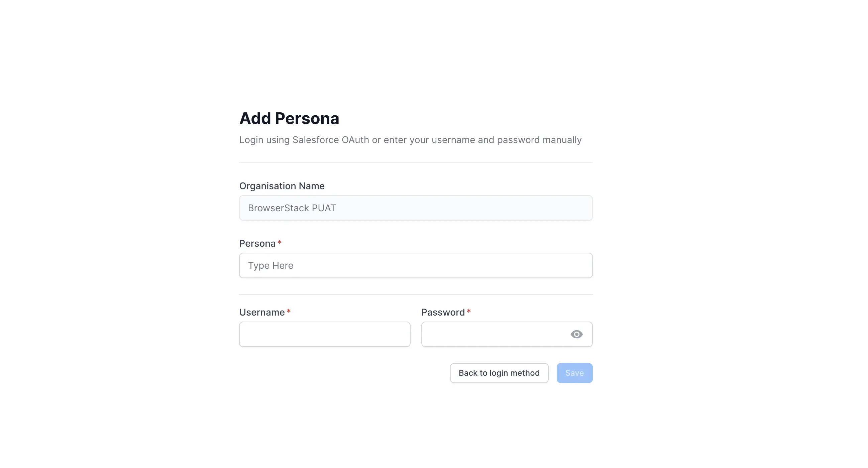Click the Add Persona page heading
The width and height of the screenshot is (868, 468).
289,118
